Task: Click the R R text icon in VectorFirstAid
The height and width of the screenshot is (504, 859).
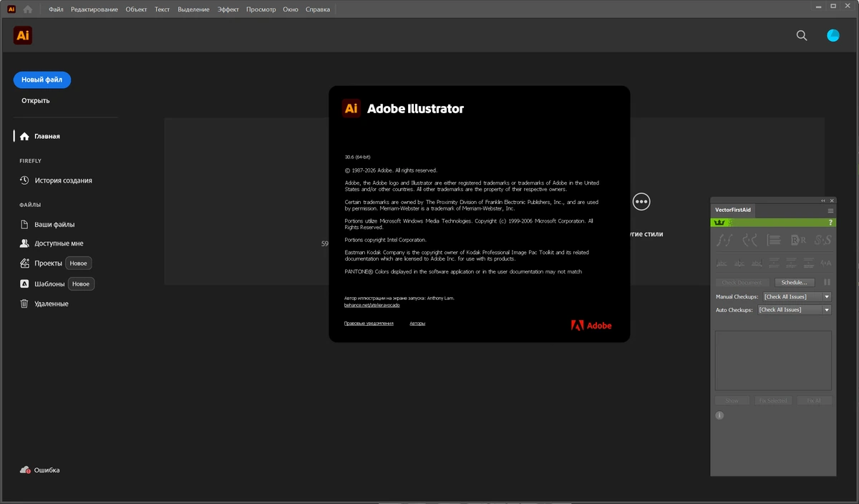Action: click(x=798, y=241)
